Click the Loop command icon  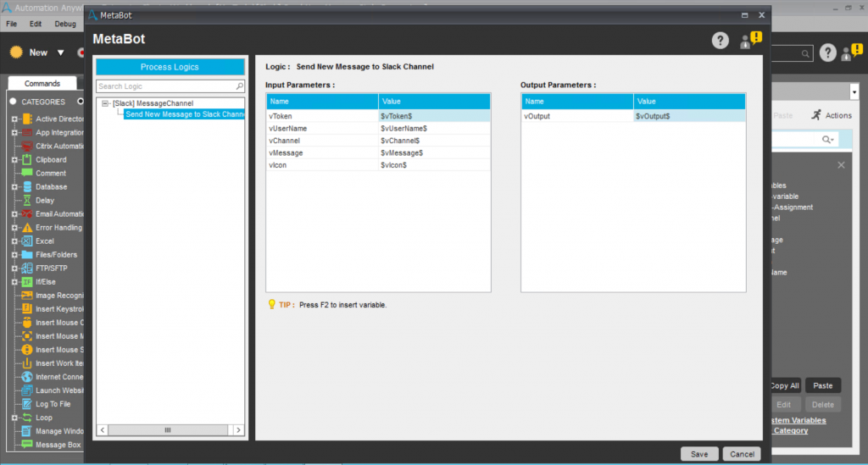(26, 418)
